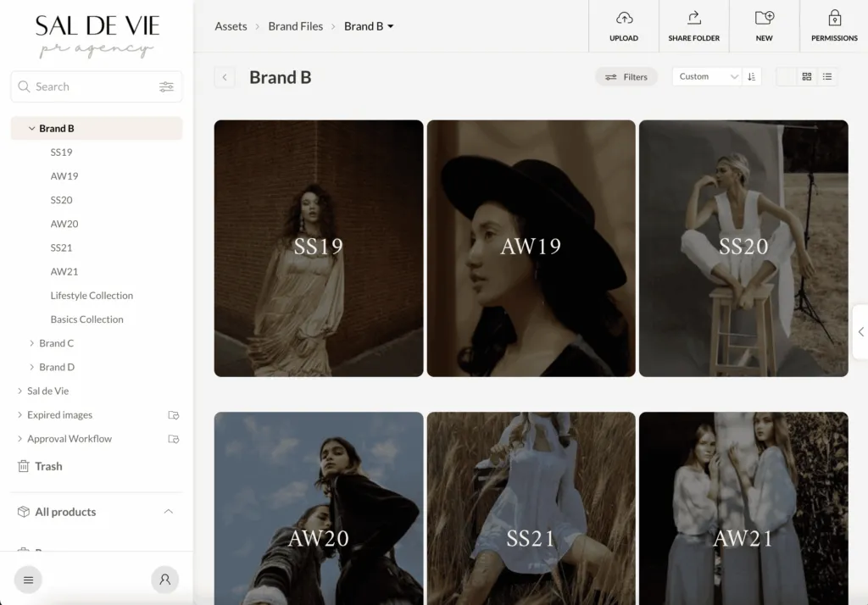Open the Brand B breadcrumb dropdown
Screen dimensions: 868x605
[391, 26]
